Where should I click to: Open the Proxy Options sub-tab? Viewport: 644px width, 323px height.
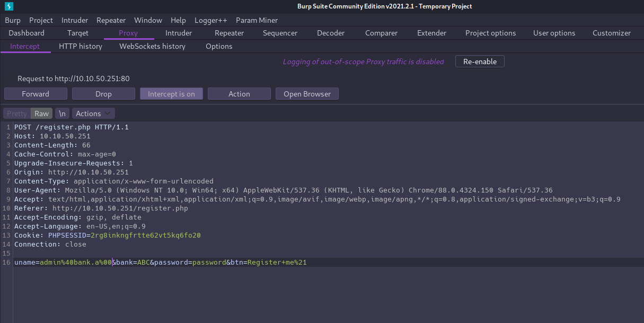[x=219, y=46]
